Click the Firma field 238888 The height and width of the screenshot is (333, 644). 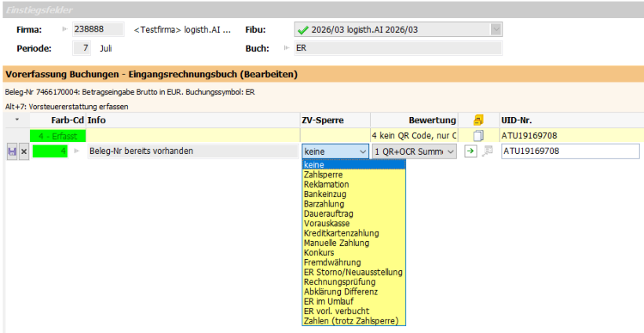click(97, 29)
